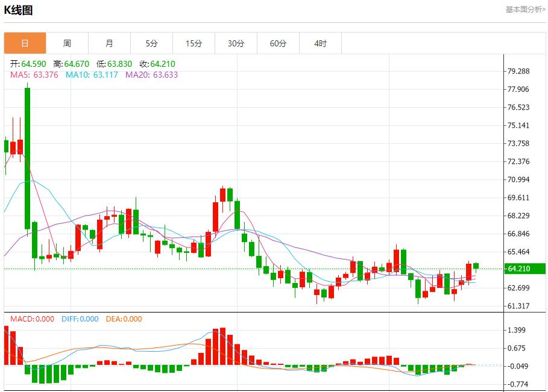Select the 15分 timeframe

point(194,43)
